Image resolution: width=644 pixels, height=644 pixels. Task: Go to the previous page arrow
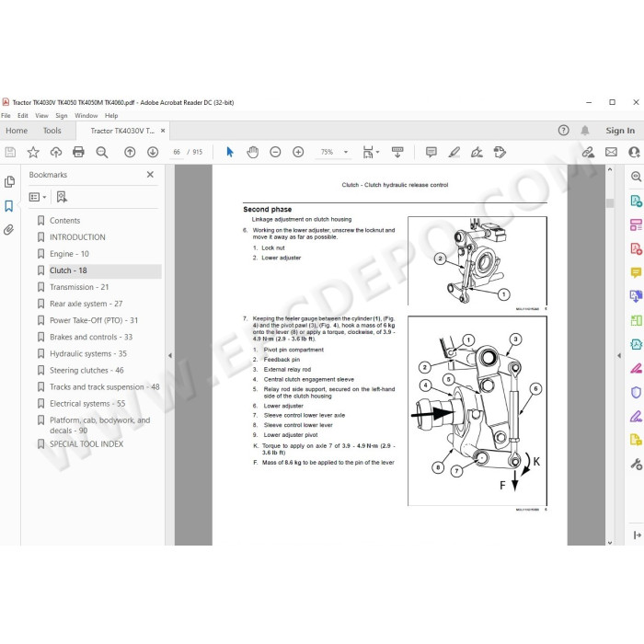pyautogui.click(x=130, y=153)
